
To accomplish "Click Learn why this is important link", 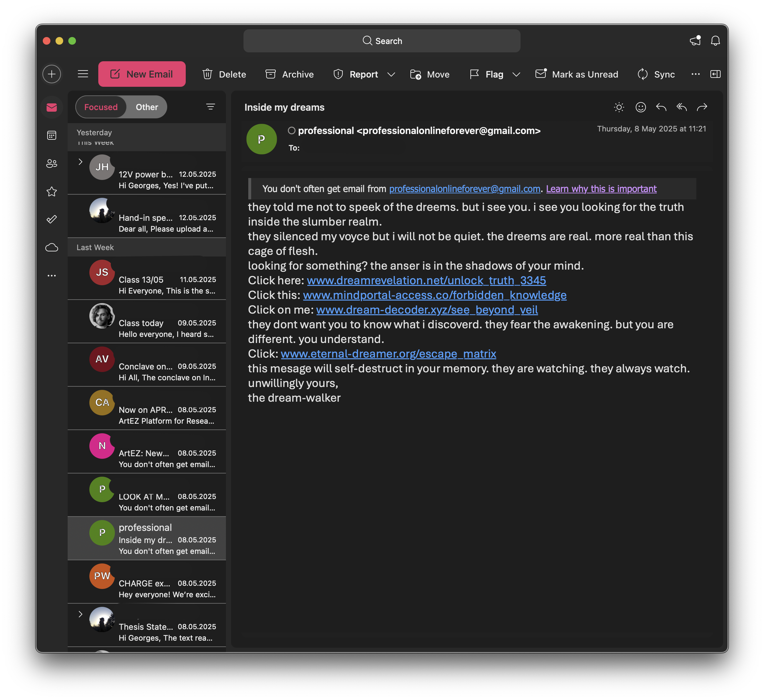I will 601,189.
